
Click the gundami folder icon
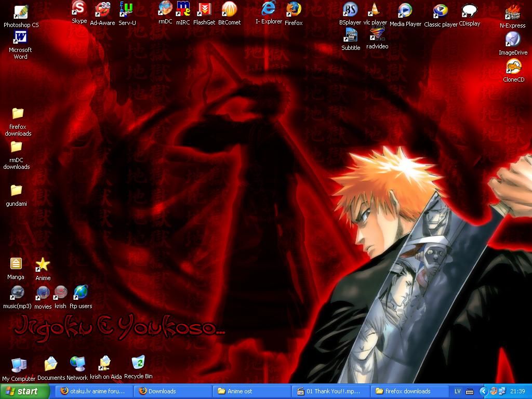(16, 190)
